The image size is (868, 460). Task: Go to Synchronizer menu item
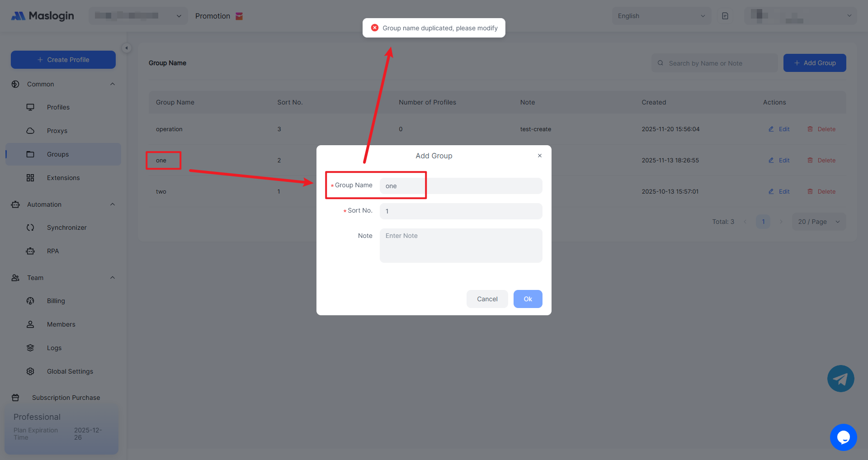tap(66, 228)
